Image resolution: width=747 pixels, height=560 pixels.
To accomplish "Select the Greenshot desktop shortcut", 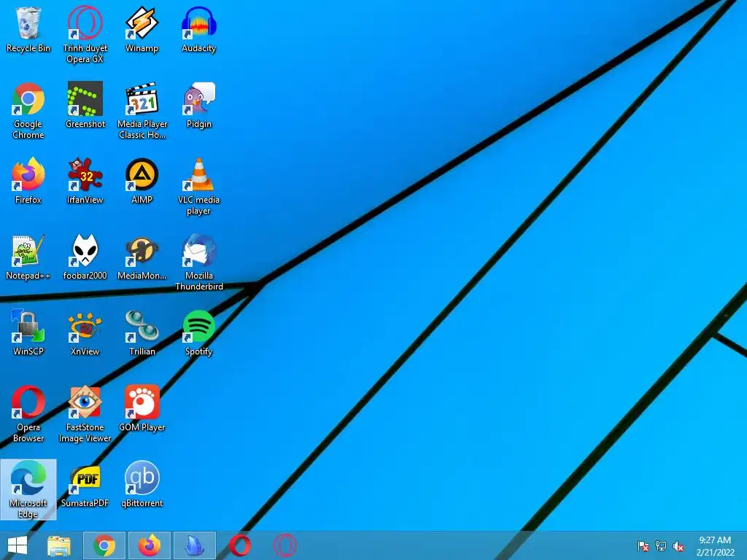I will pyautogui.click(x=85, y=105).
